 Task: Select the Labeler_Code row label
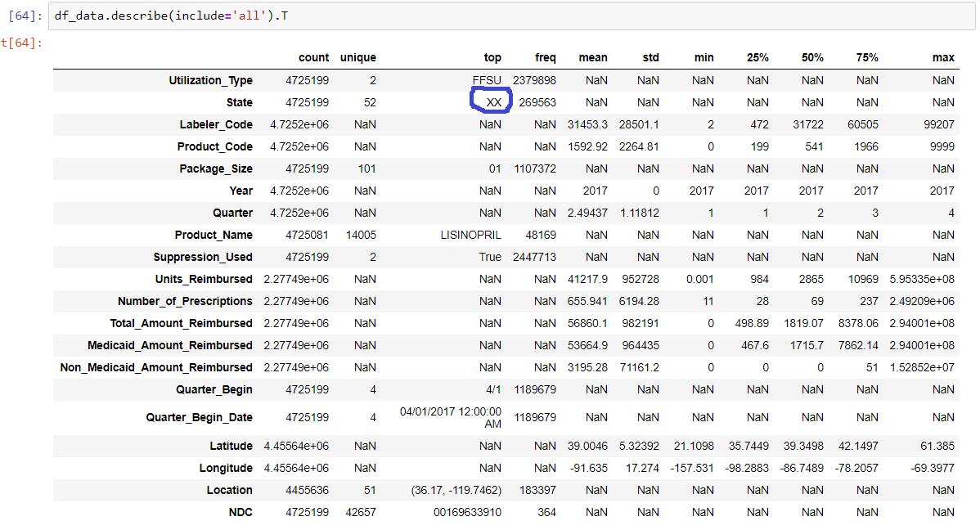coord(216,124)
